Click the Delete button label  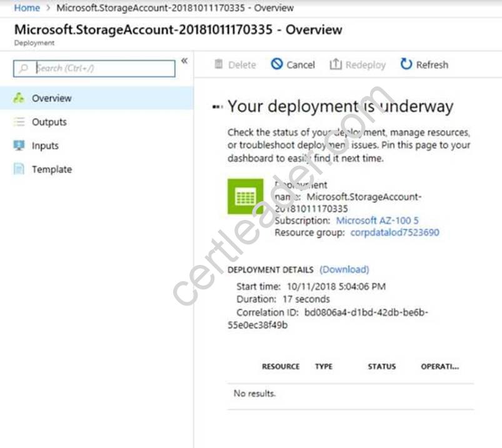(242, 65)
